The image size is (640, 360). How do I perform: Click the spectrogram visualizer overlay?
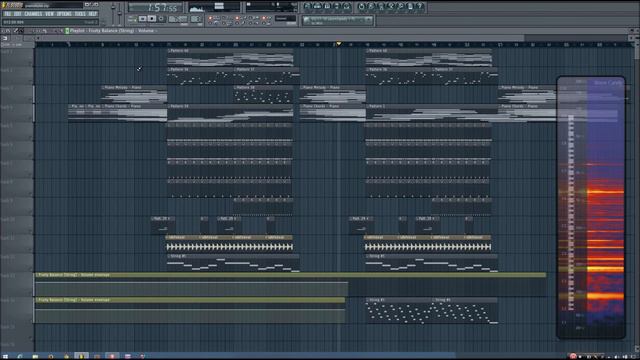click(x=591, y=207)
